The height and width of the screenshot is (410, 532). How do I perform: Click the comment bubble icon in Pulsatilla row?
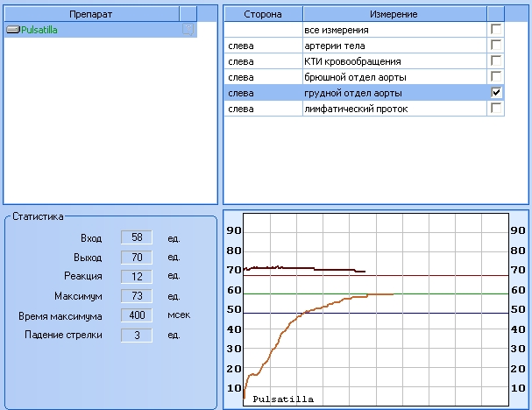tap(188, 30)
